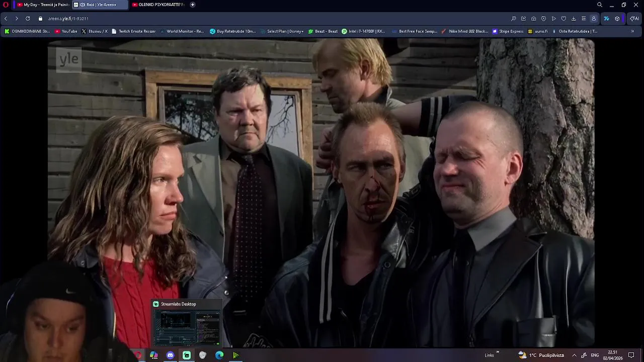Open the ad blocker shield icon

click(544, 19)
